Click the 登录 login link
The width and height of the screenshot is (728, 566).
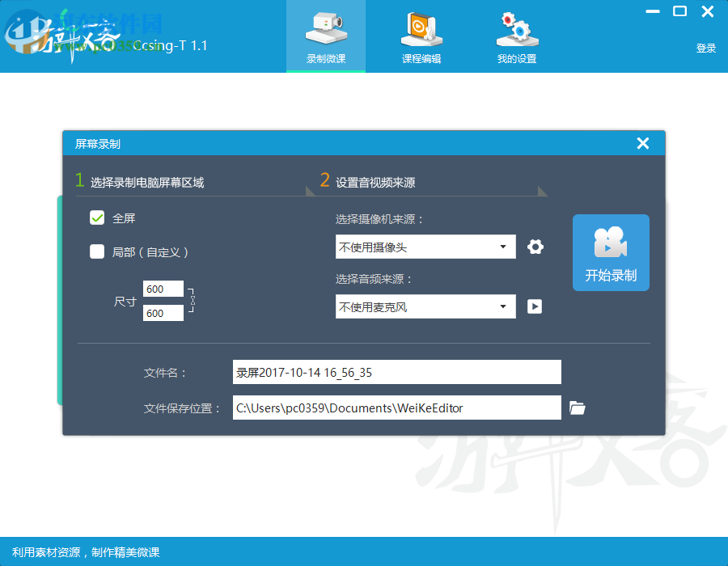705,48
